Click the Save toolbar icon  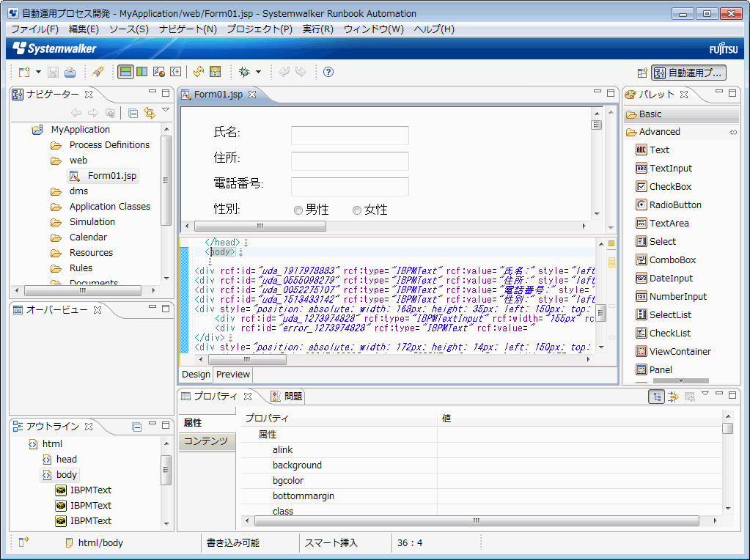(53, 73)
